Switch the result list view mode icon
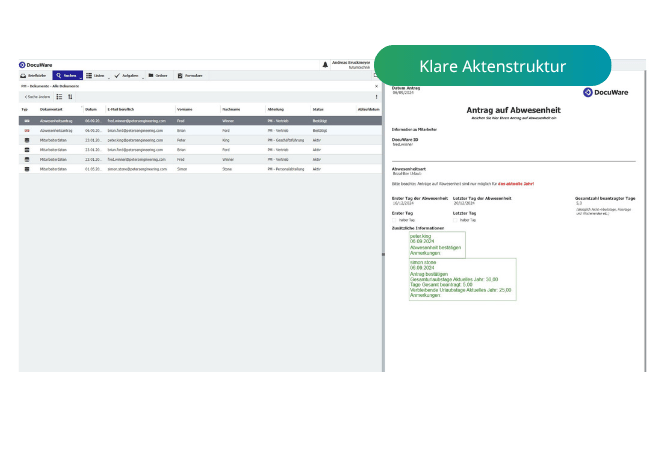This screenshot has width=666, height=450. pos(59,97)
